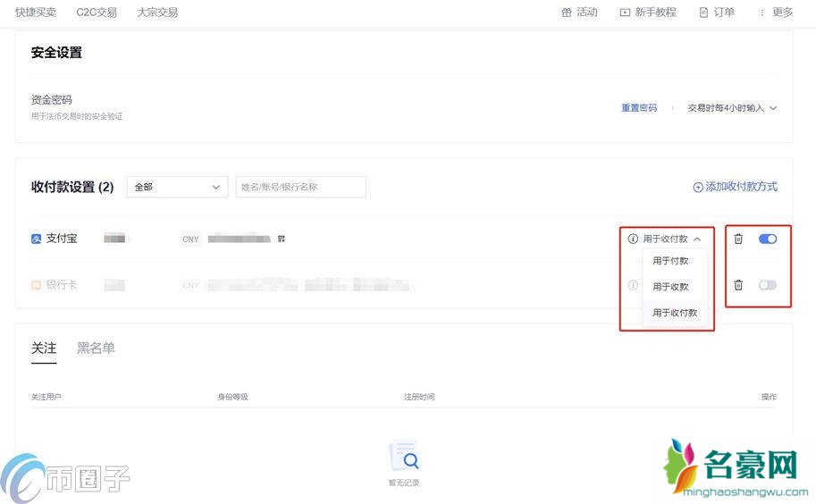Image resolution: width=816 pixels, height=504 pixels.
Task: Click info icon in 银行卡 row
Action: pyautogui.click(x=633, y=285)
